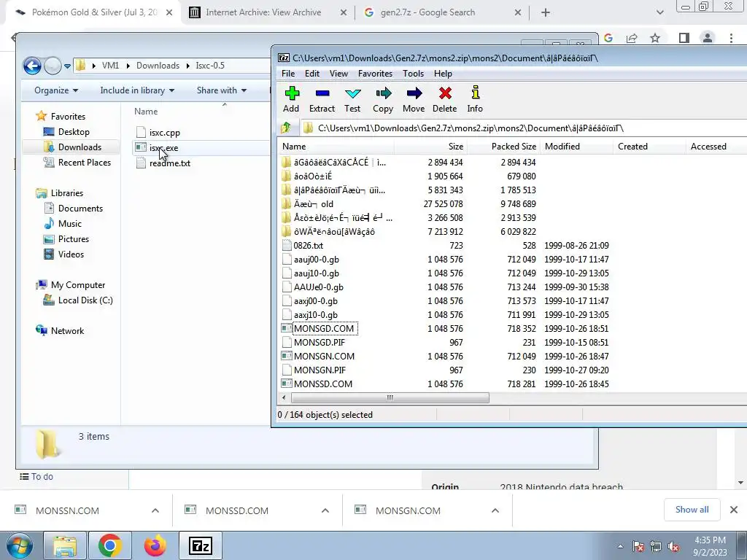747x560 pixels.
Task: Open a new Chrome tab
Action: [546, 12]
